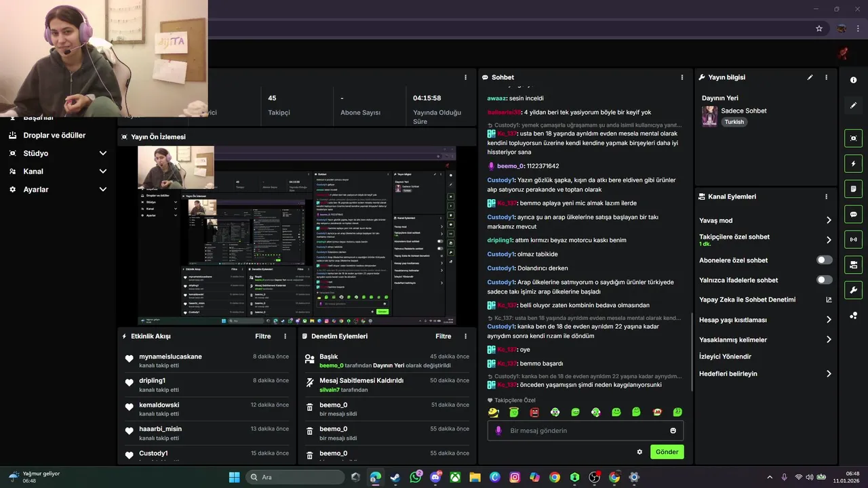The height and width of the screenshot is (488, 868).
Task: Click Mesaj Sabitlemesi Kaldırıldı entry
Action: [x=387, y=384]
